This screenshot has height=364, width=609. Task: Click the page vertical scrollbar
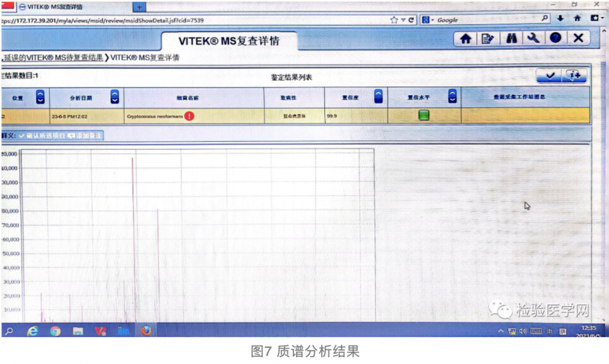pyautogui.click(x=604, y=175)
